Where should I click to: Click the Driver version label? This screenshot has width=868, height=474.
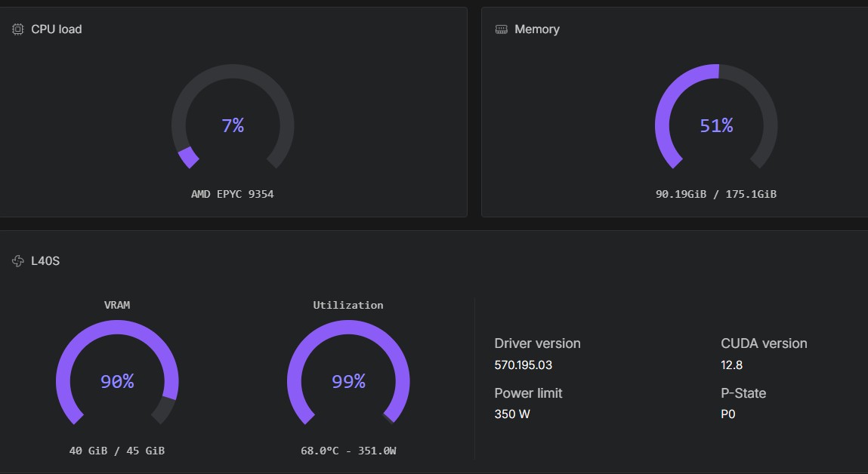(538, 343)
